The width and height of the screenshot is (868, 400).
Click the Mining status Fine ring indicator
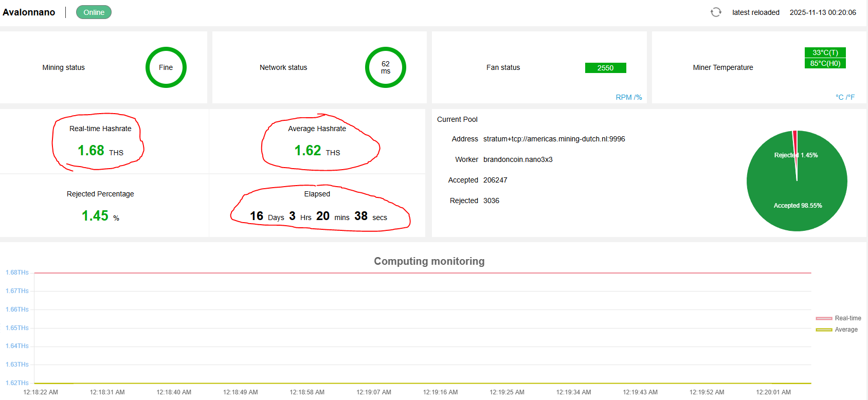pyautogui.click(x=166, y=67)
